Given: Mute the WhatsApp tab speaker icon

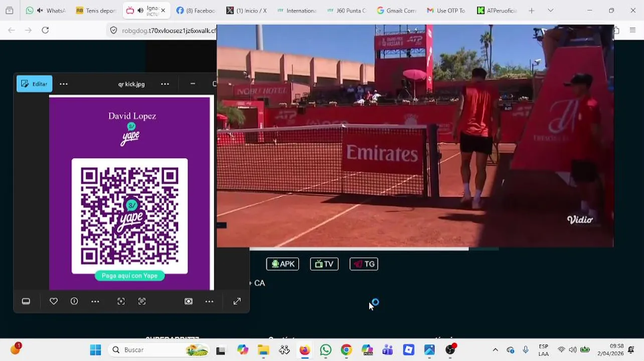Looking at the screenshot, I should coord(40,11).
